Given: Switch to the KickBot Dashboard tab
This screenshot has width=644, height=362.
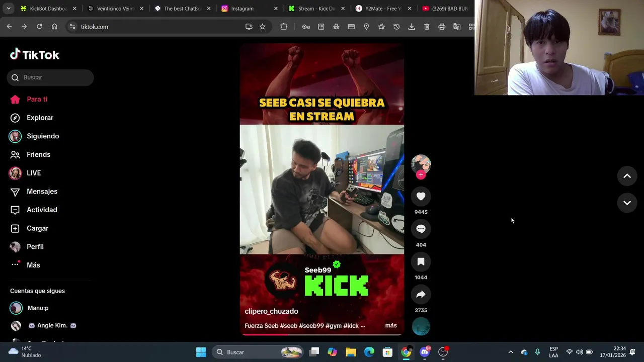Looking at the screenshot, I should tap(49, 9).
